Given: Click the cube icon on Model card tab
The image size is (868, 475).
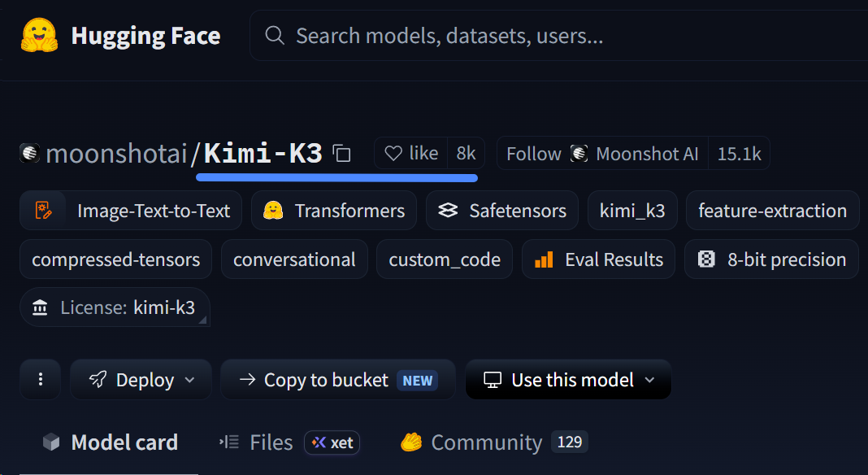Looking at the screenshot, I should [51, 442].
